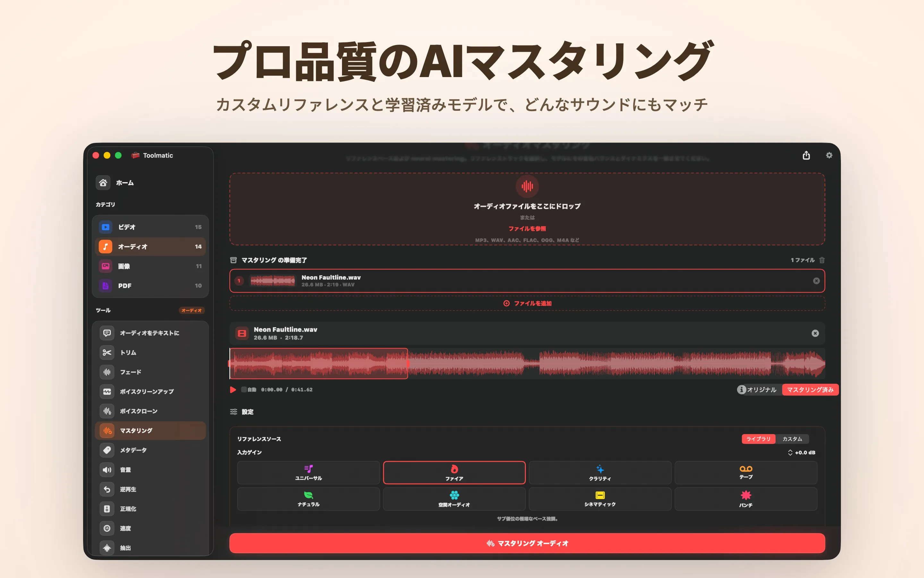Click the selected waveform region

point(319,363)
